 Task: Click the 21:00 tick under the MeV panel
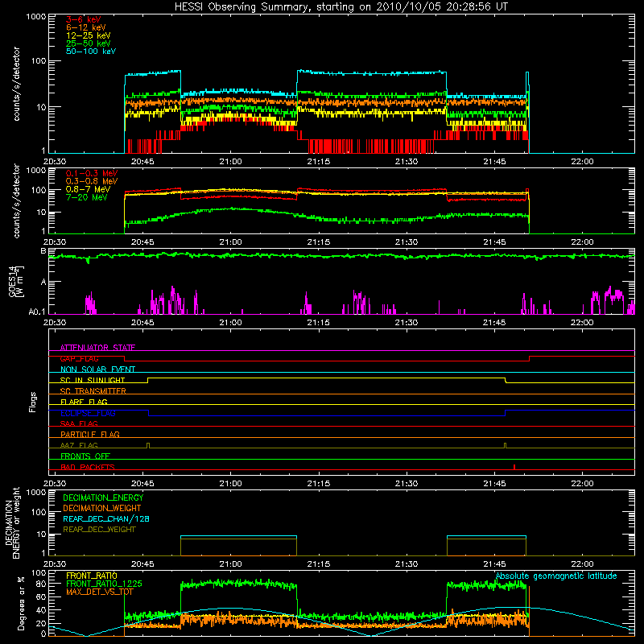coord(230,242)
